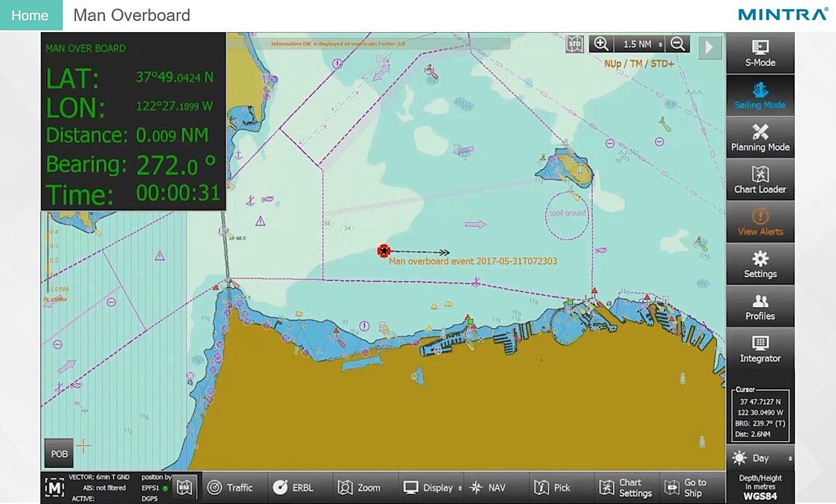Click the Bearing 272.0° readout
This screenshot has height=504, width=836.
pos(131,165)
